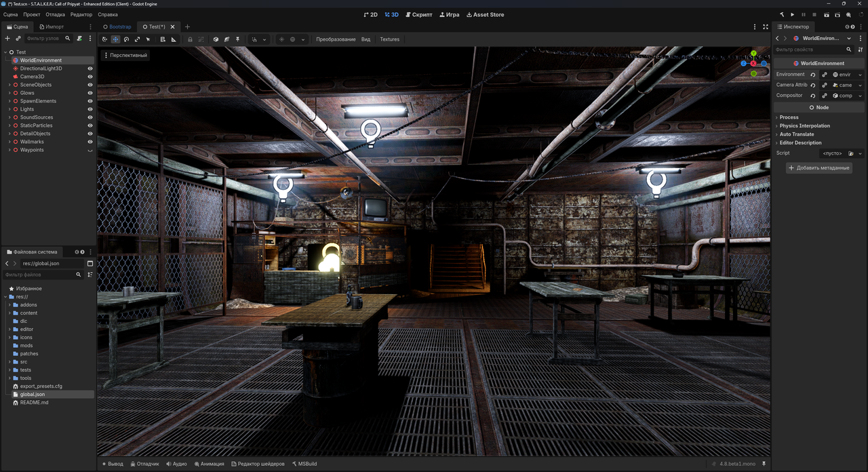Toggle visibility of DirectionalLight3D node
This screenshot has width=868, height=472.
90,68
